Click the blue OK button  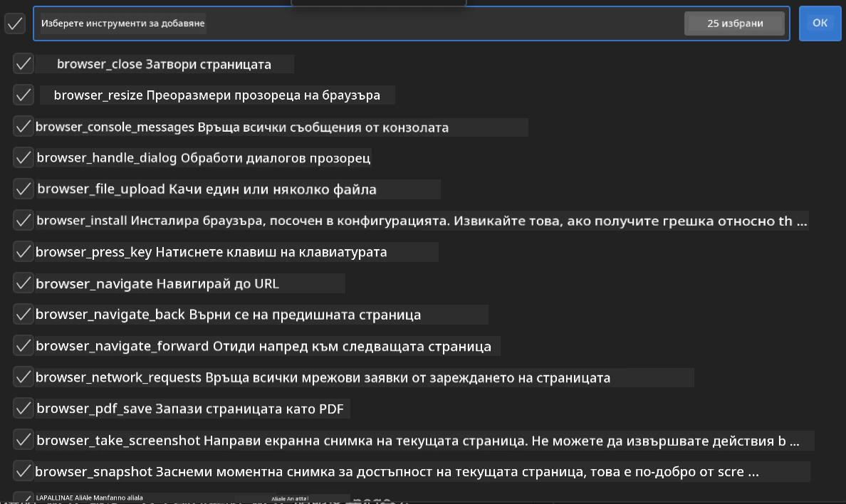[820, 23]
